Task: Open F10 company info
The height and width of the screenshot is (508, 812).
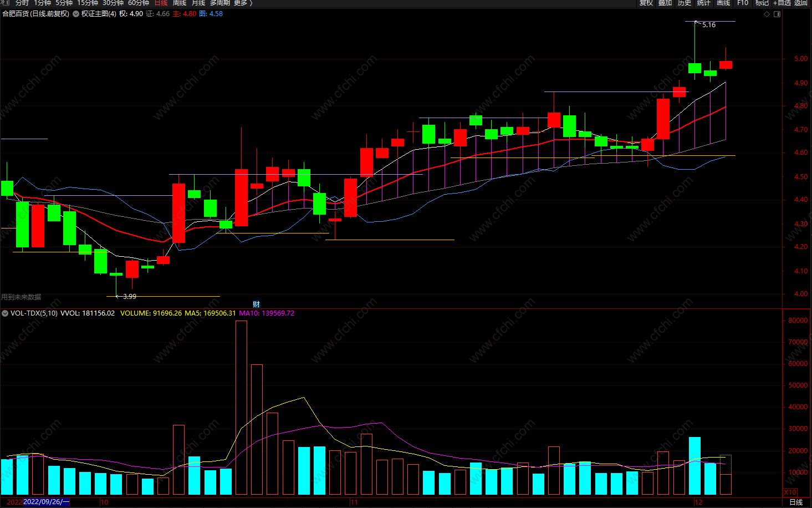Action: (x=743, y=3)
